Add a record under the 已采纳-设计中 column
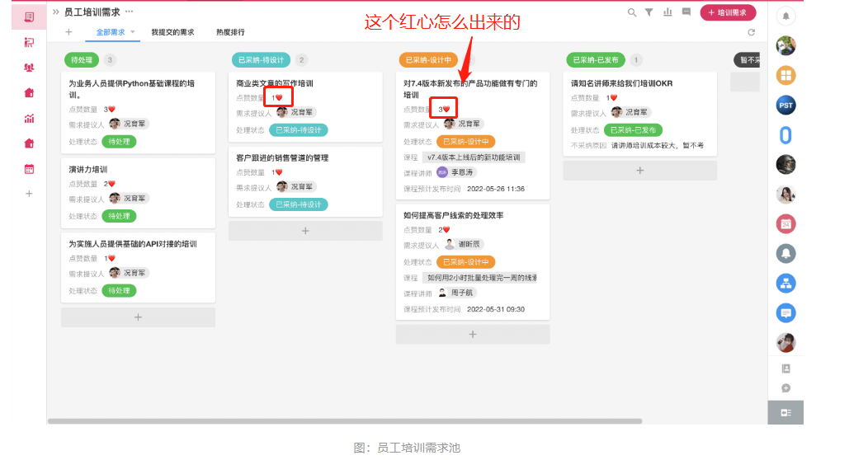The height and width of the screenshot is (460, 868). 473,335
